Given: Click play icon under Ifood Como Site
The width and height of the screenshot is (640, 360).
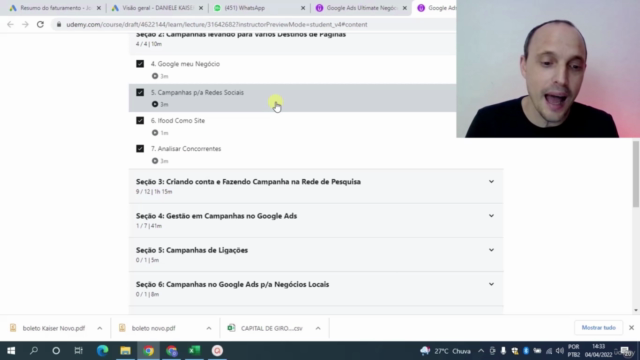Looking at the screenshot, I should click(155, 133).
